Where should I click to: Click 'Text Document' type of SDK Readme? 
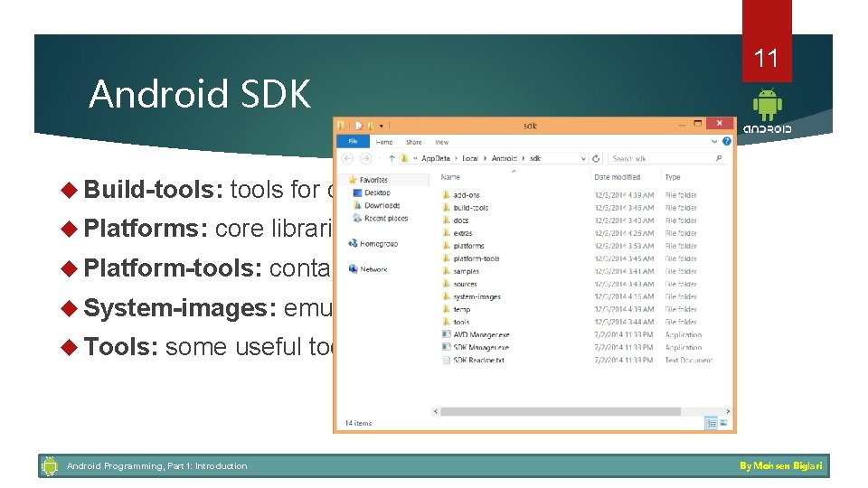point(689,361)
